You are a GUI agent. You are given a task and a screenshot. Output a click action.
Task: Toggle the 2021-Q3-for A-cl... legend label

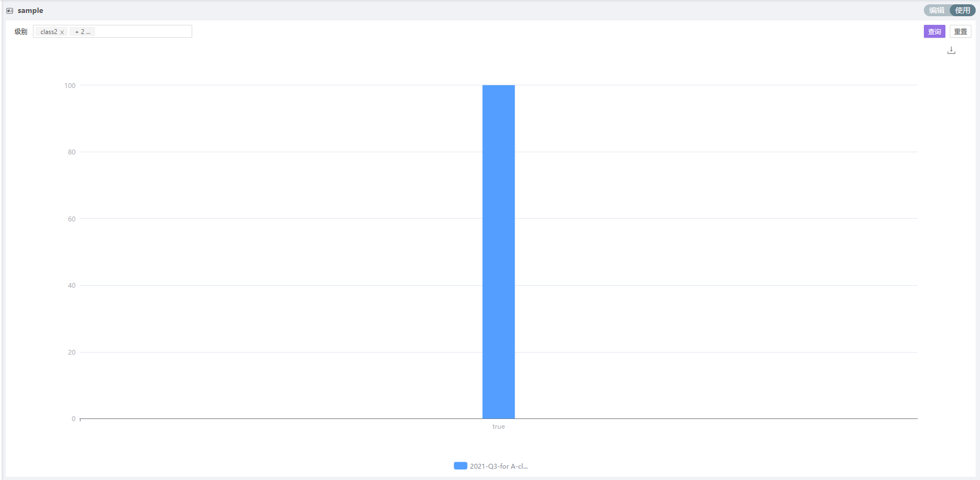point(498,466)
